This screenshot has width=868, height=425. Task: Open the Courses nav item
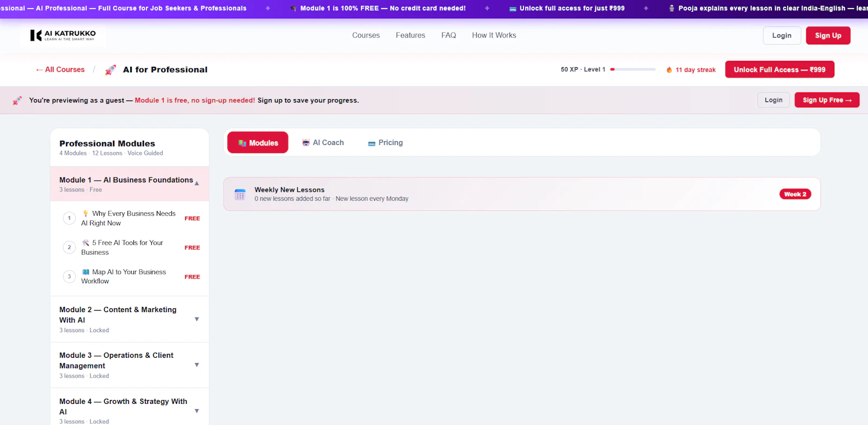(x=366, y=35)
